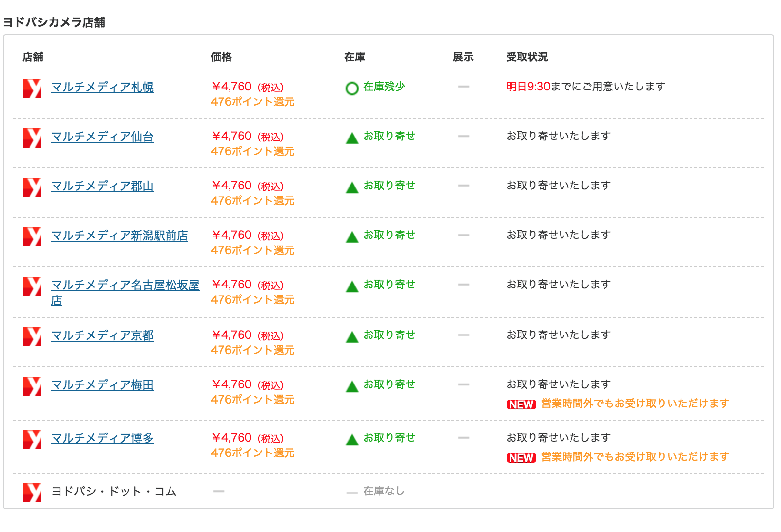This screenshot has width=781, height=532.
Task: Open the マルチメディア郡山 store link
Action: coord(102,186)
